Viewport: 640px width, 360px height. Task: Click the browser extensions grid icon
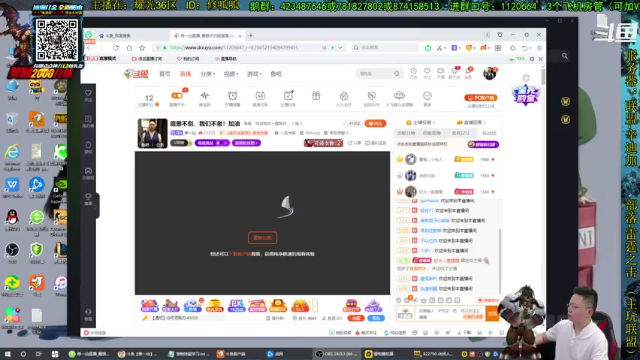click(x=498, y=48)
